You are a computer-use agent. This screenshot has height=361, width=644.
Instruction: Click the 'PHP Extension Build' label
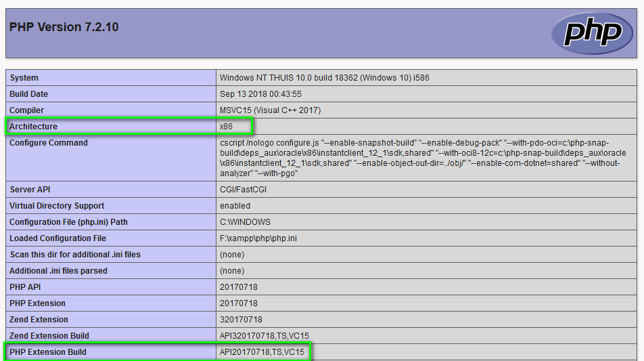coord(48,352)
